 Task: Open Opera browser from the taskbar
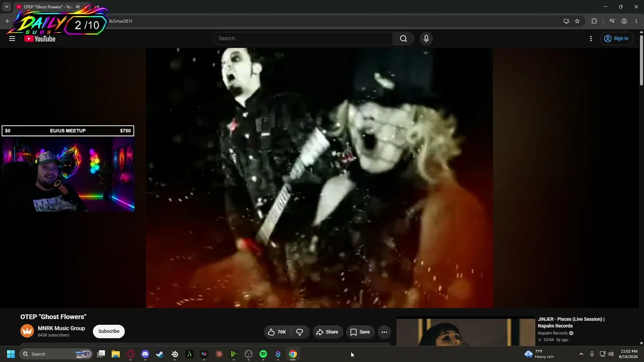(x=131, y=354)
